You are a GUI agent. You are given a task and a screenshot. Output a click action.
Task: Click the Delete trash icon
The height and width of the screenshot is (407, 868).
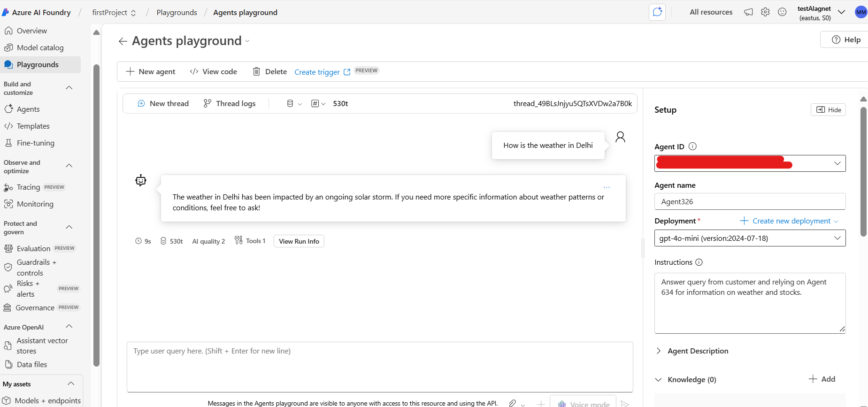click(x=256, y=71)
